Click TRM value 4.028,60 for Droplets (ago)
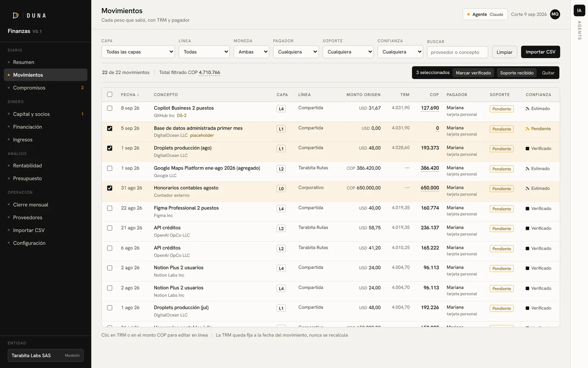The image size is (588, 368). [x=401, y=148]
